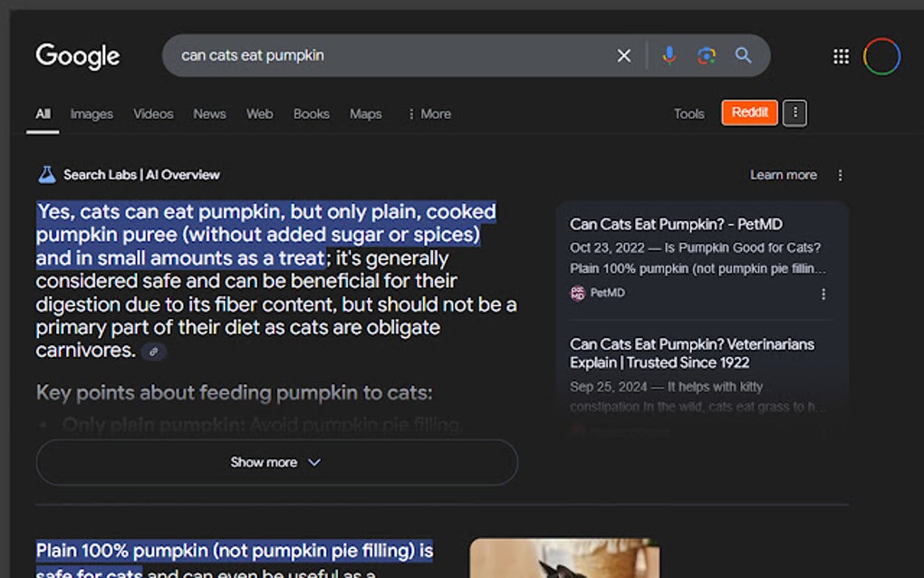Click the search magnifier icon
This screenshot has height=578, width=924.
click(x=744, y=55)
